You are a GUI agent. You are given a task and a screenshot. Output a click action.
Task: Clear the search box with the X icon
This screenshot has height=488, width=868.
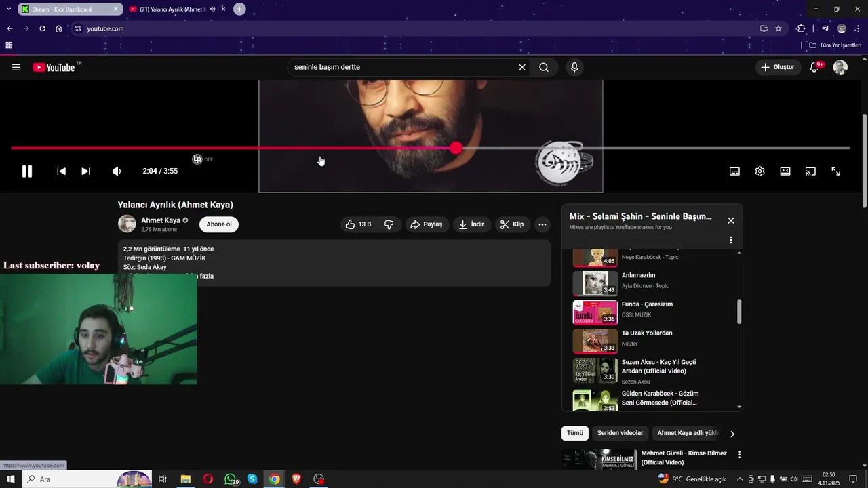point(522,67)
